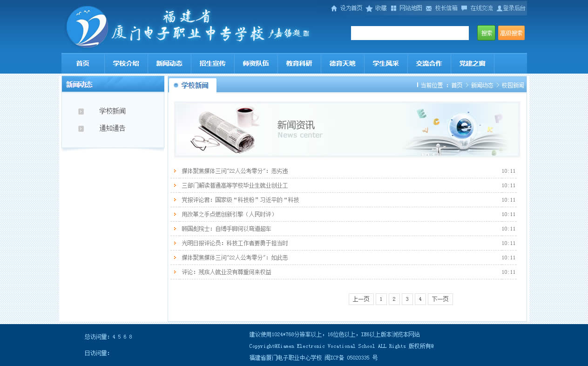Click the star icon for 收藏

click(369, 8)
